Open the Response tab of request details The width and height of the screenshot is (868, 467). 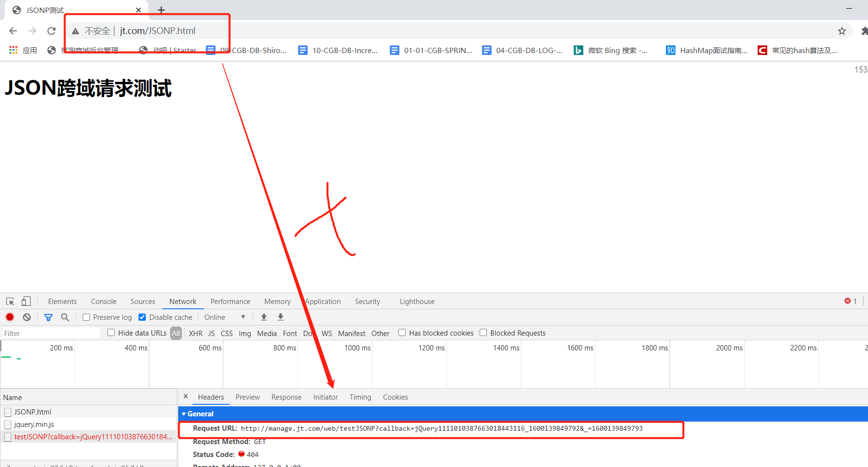click(286, 397)
